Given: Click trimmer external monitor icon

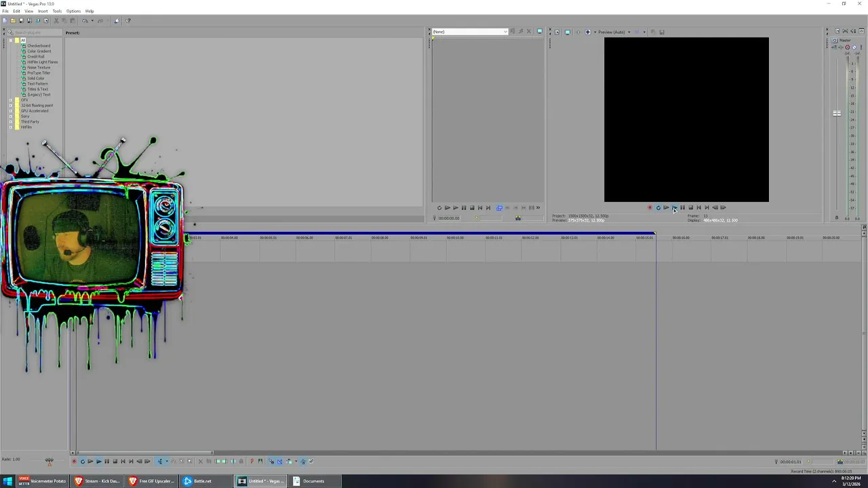Looking at the screenshot, I should (x=540, y=32).
